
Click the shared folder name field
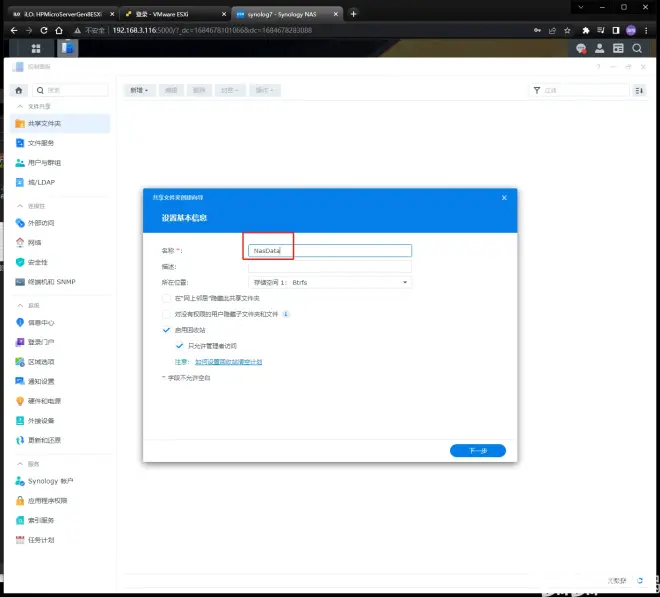[x=330, y=251]
